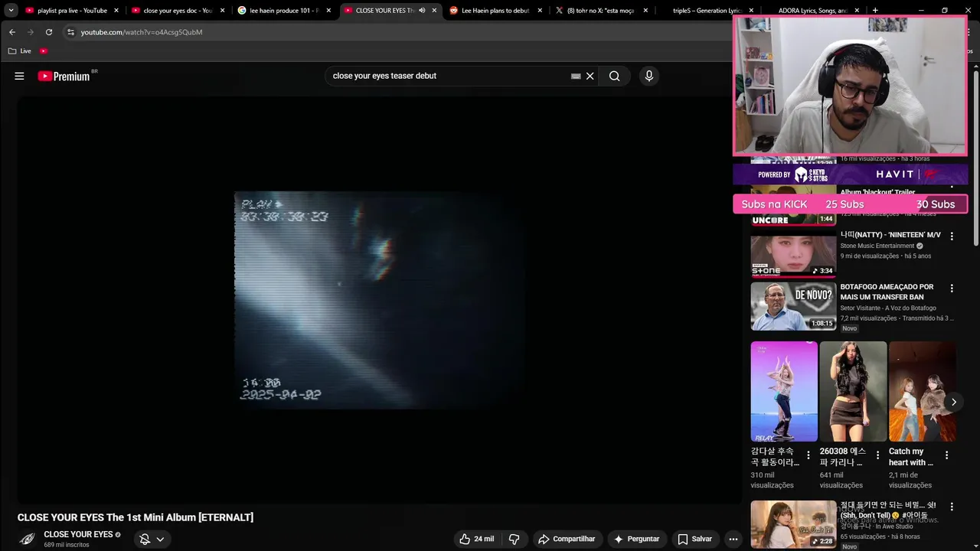980x551 pixels.
Task: Reload the current page
Action: [49, 32]
